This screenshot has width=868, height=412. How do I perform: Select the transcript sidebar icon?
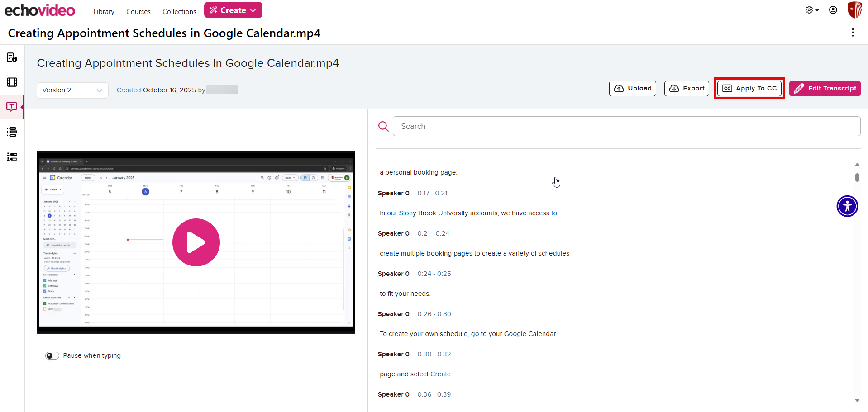coord(12,107)
